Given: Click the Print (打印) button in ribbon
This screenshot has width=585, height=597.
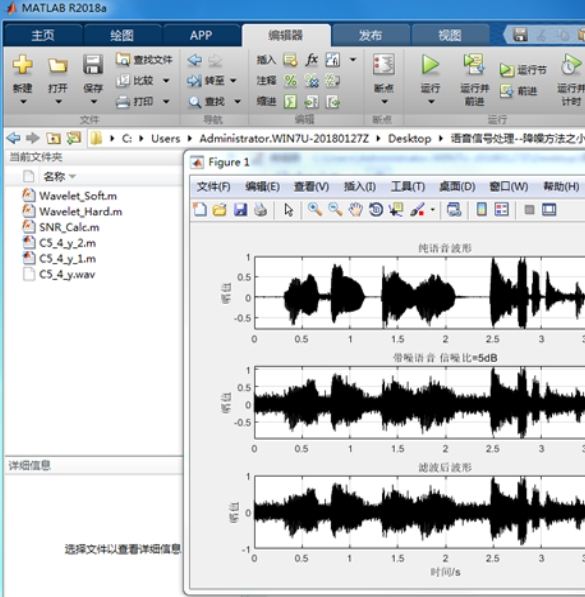Looking at the screenshot, I should click(x=135, y=101).
